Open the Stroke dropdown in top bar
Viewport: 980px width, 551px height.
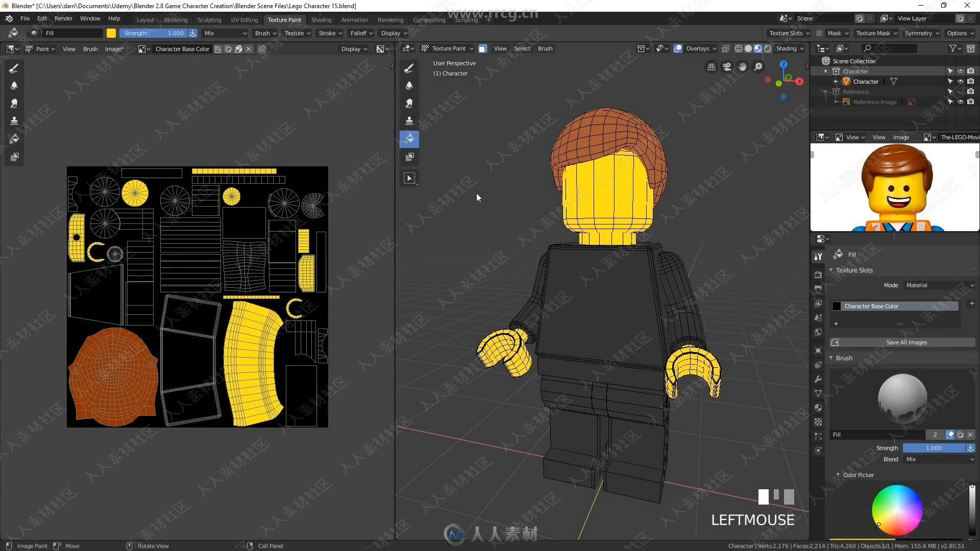330,33
